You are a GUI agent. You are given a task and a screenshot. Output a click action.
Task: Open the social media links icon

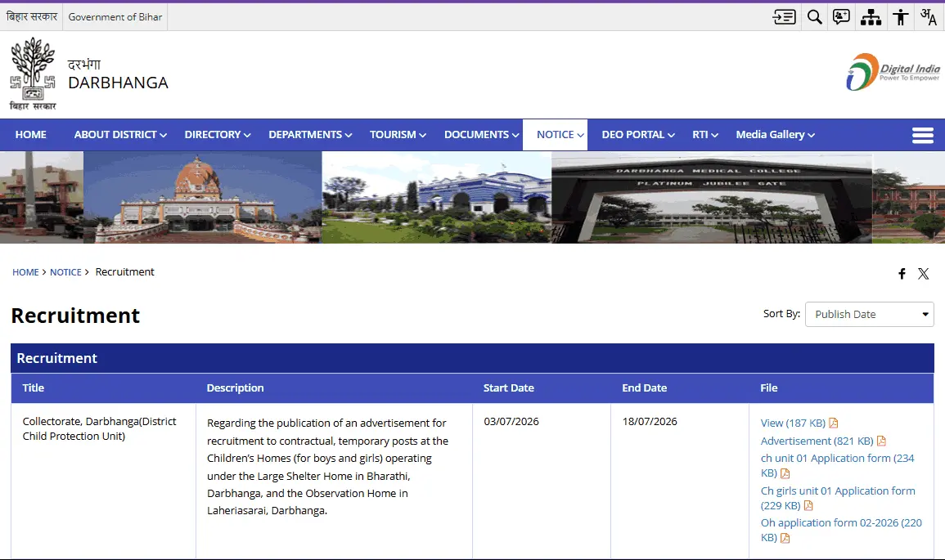pyautogui.click(x=841, y=17)
